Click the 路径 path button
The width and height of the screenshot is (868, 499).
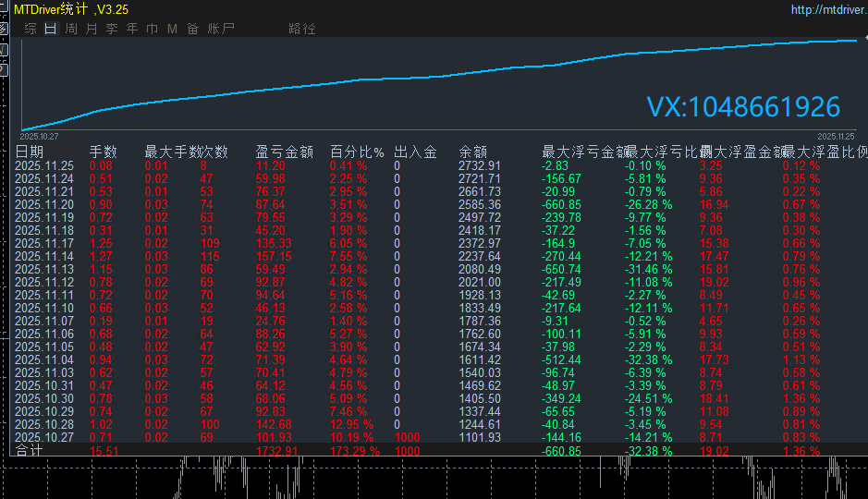click(302, 29)
